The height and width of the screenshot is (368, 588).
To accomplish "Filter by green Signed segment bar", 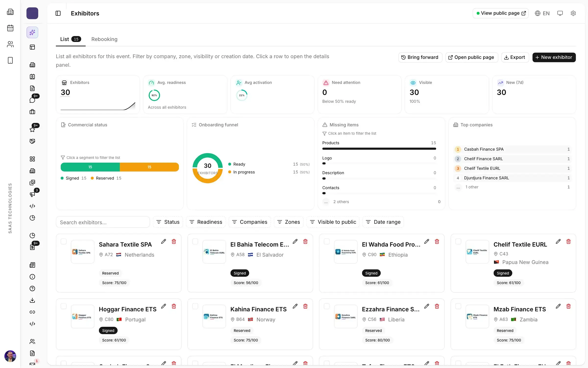I will click(90, 167).
